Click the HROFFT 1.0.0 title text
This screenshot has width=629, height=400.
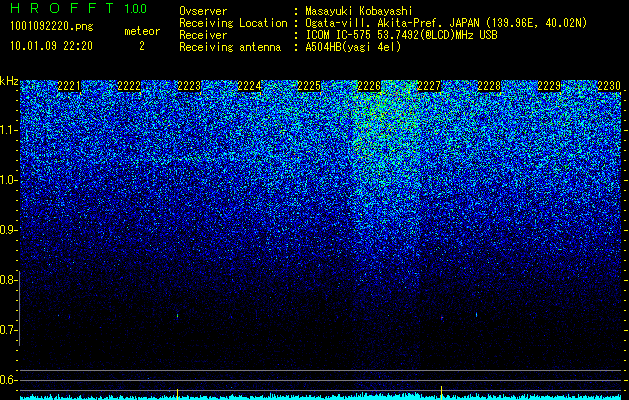point(78,8)
